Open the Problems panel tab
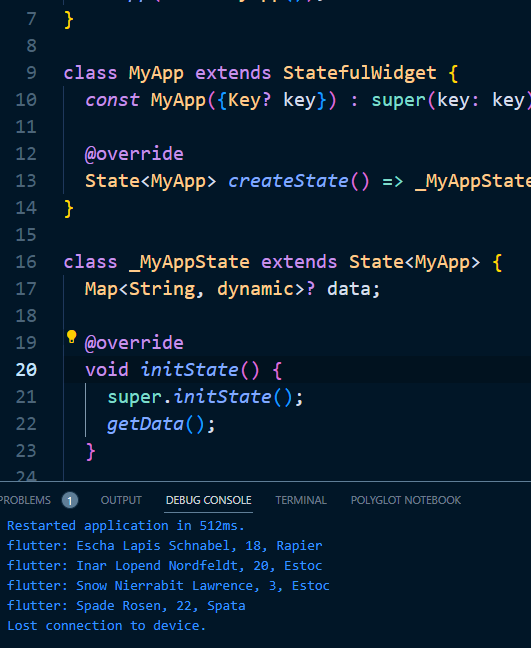 coord(25,500)
